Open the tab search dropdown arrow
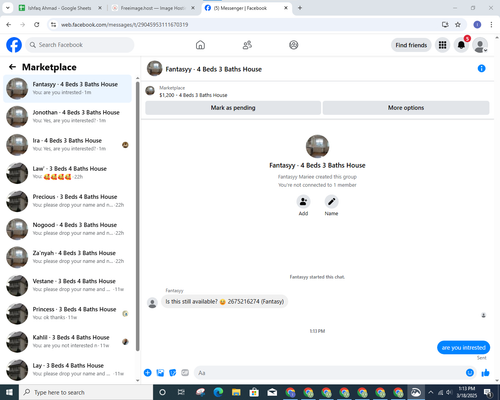 point(7,8)
